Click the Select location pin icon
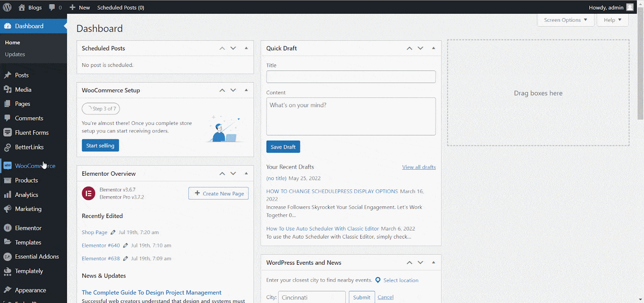 (x=378, y=280)
